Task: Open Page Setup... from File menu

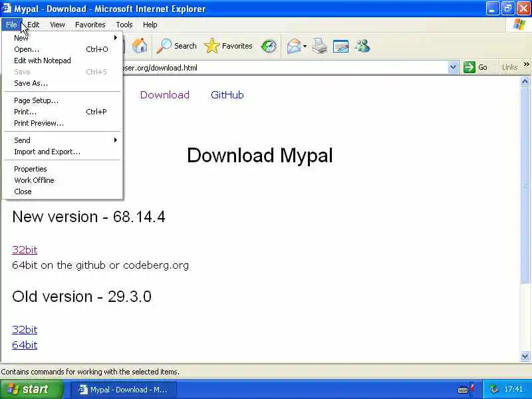Action: pos(62,100)
